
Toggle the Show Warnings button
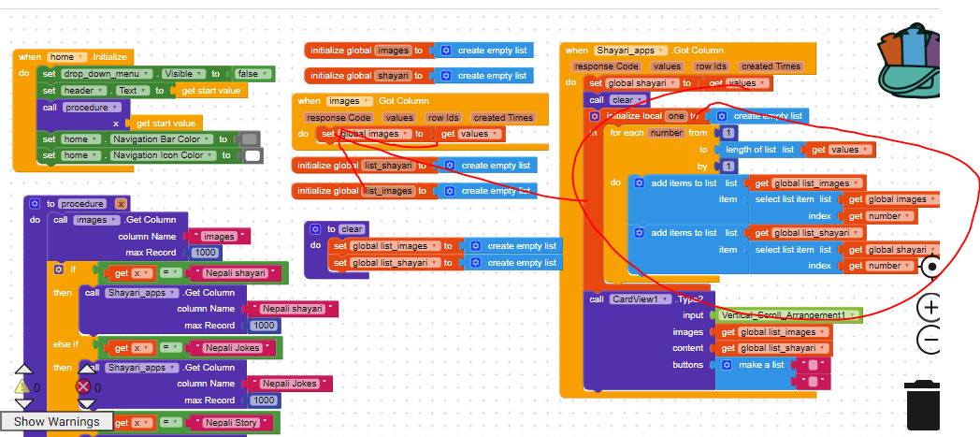57,421
